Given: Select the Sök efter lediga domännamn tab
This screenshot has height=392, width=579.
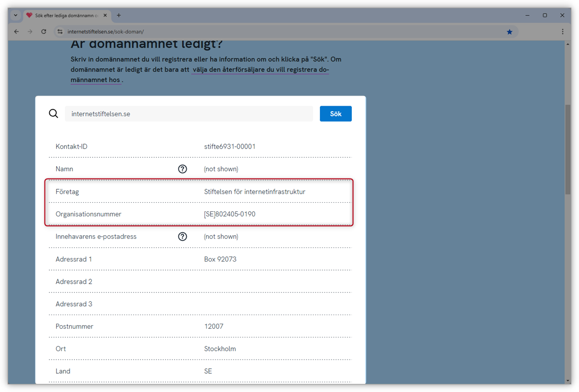Looking at the screenshot, I should (67, 15).
